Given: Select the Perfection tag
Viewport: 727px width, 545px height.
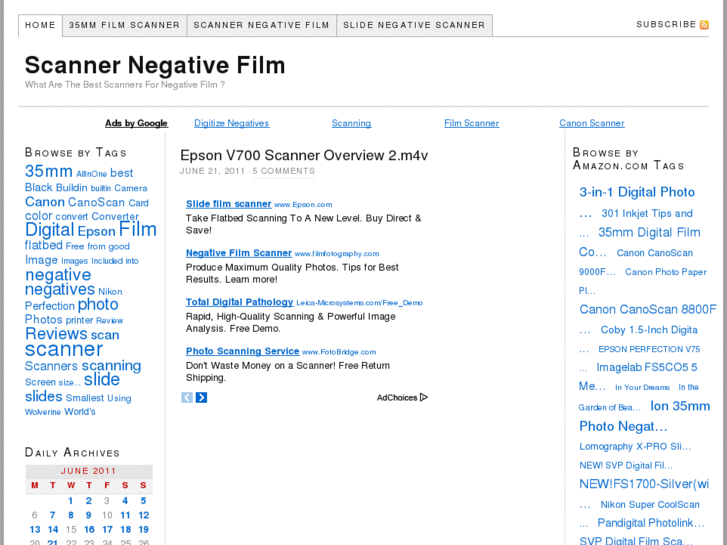Looking at the screenshot, I should [50, 306].
